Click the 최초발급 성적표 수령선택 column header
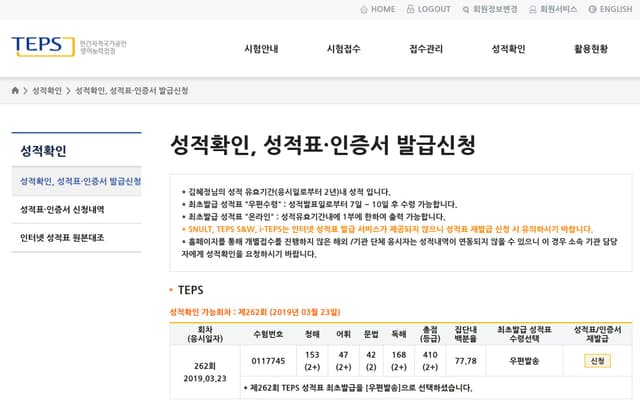 (x=524, y=334)
